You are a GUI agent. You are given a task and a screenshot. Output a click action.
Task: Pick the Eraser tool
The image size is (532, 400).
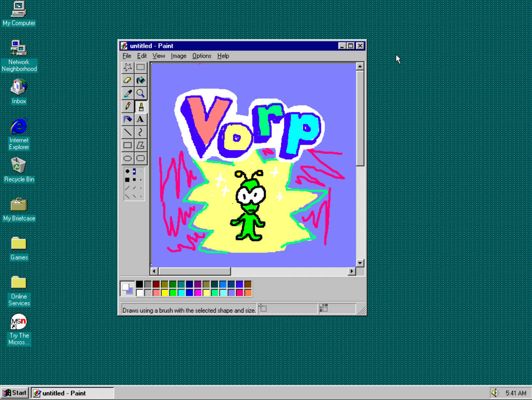click(x=128, y=80)
